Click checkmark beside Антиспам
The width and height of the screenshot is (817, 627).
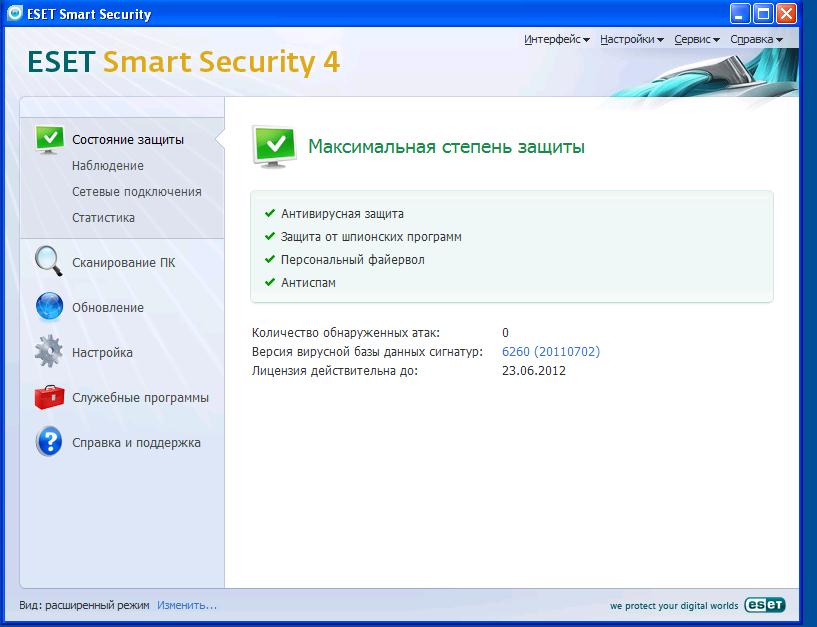point(269,282)
